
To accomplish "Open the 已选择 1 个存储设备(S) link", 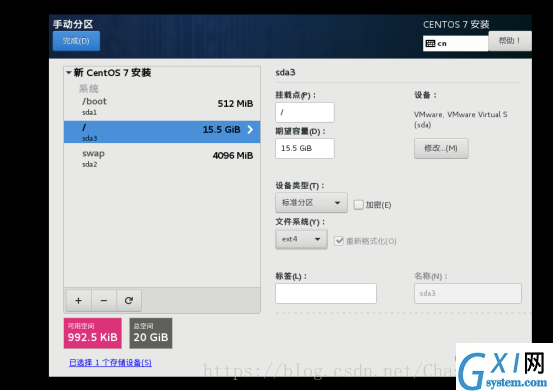I will (x=110, y=363).
